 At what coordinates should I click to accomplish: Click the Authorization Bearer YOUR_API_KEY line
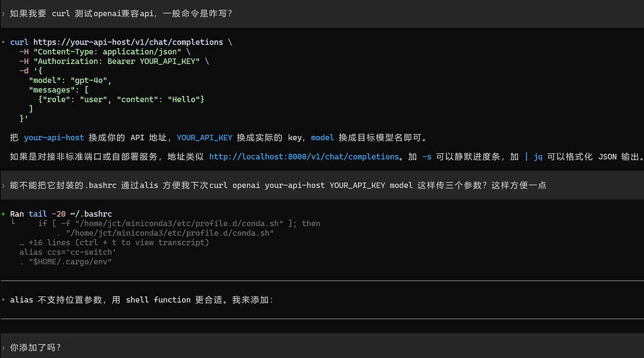[x=114, y=61]
